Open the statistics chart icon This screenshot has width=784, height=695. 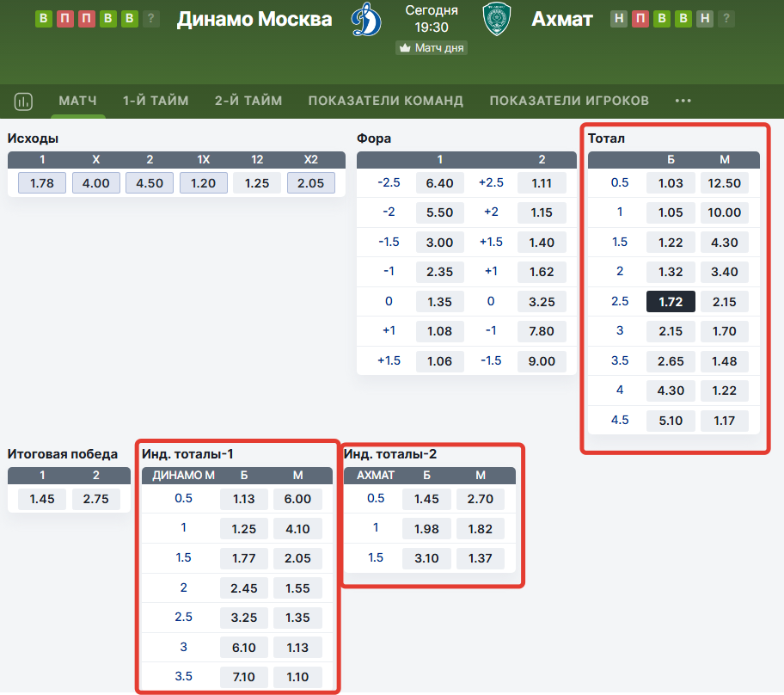click(23, 101)
